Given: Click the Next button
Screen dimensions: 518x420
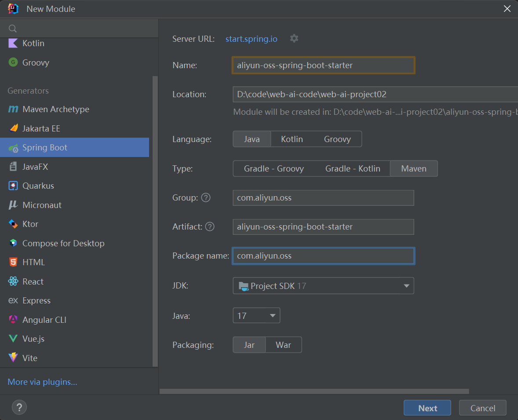Looking at the screenshot, I should pos(427,408).
